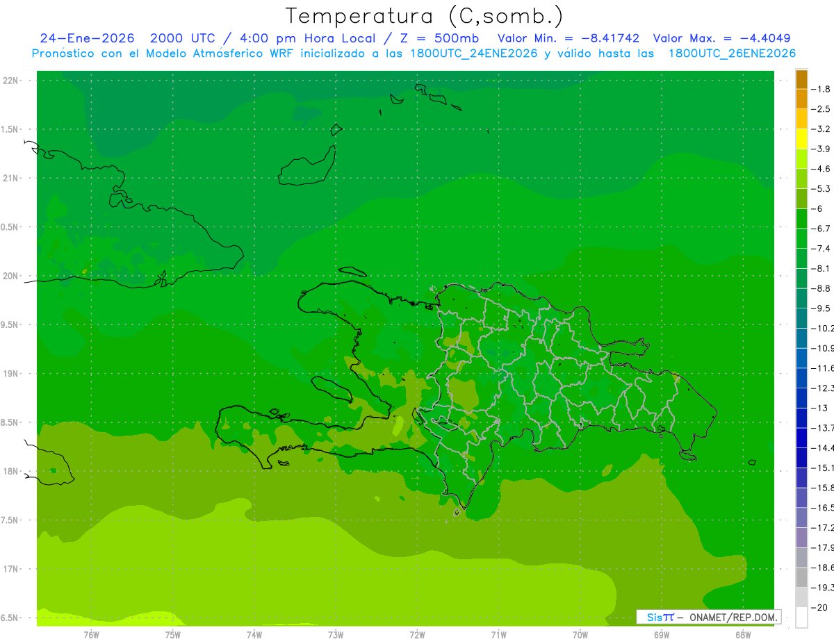
Task: Click the "-6" colorbar label
Action: coord(817,208)
